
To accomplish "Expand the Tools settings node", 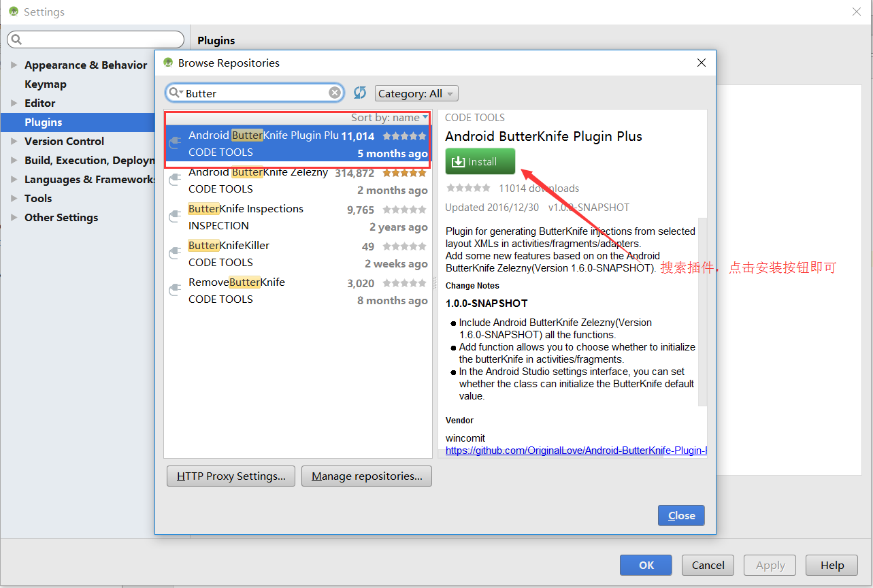I will (x=14, y=199).
